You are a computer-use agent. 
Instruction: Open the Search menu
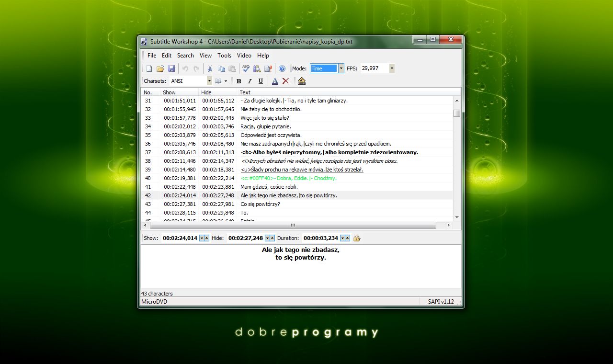pyautogui.click(x=185, y=56)
